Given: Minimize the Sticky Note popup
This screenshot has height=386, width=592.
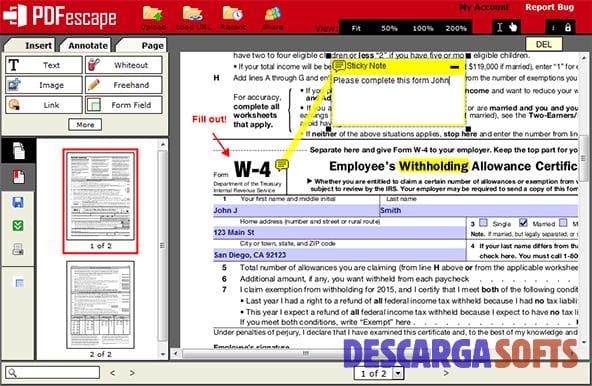Looking at the screenshot, I should 455,67.
